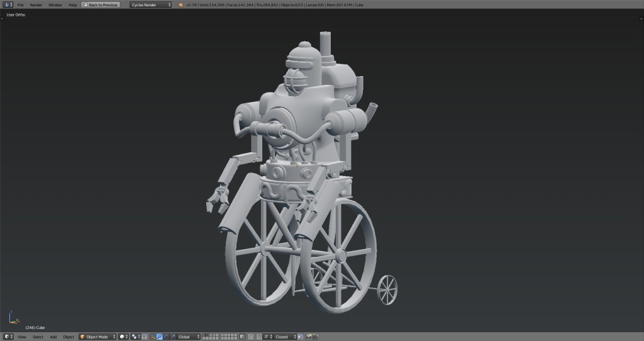Image resolution: width=644 pixels, height=341 pixels.
Task: Open the Cycles Render engine dropdown
Action: (x=150, y=4)
